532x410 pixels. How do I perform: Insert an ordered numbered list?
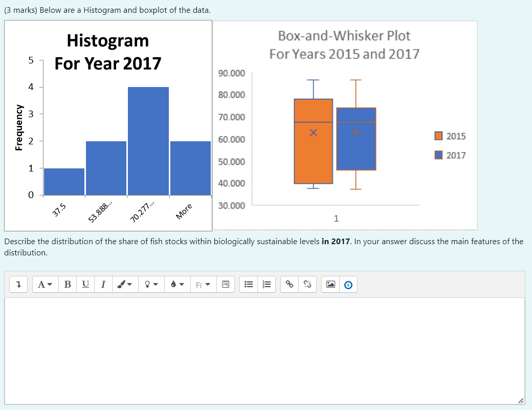click(267, 285)
